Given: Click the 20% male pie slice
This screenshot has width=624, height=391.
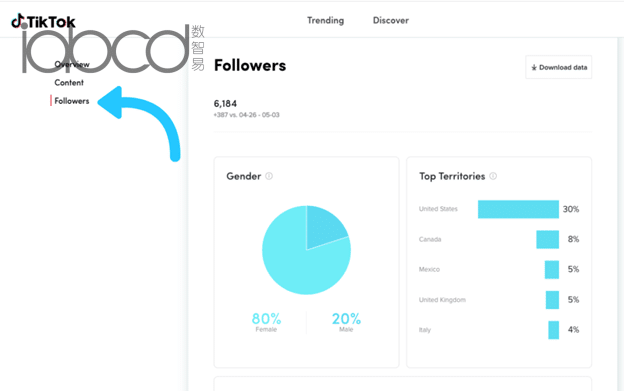Looking at the screenshot, I should [325, 224].
